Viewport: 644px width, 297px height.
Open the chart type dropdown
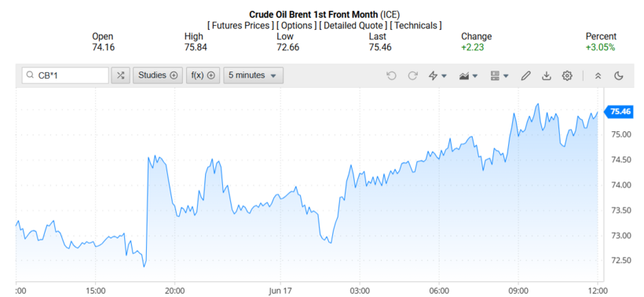pyautogui.click(x=468, y=75)
